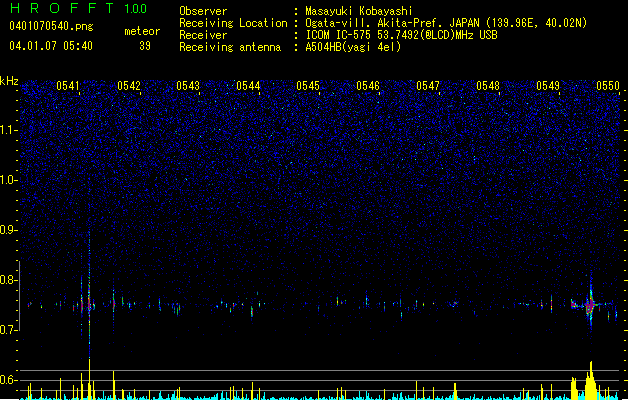This screenshot has height=400, width=629.
Task: Click the Ogata-vill. Akita-Pref. JAPAN location text
Action: pyautogui.click(x=446, y=23)
